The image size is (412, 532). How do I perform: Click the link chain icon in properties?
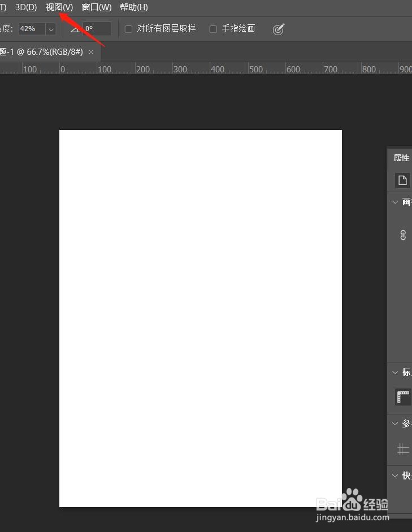pyautogui.click(x=403, y=235)
